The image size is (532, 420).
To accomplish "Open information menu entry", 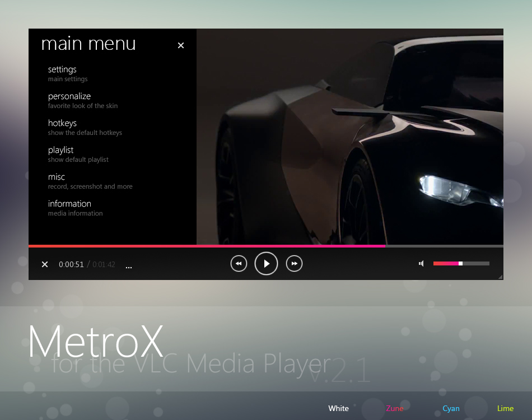I will click(x=69, y=203).
